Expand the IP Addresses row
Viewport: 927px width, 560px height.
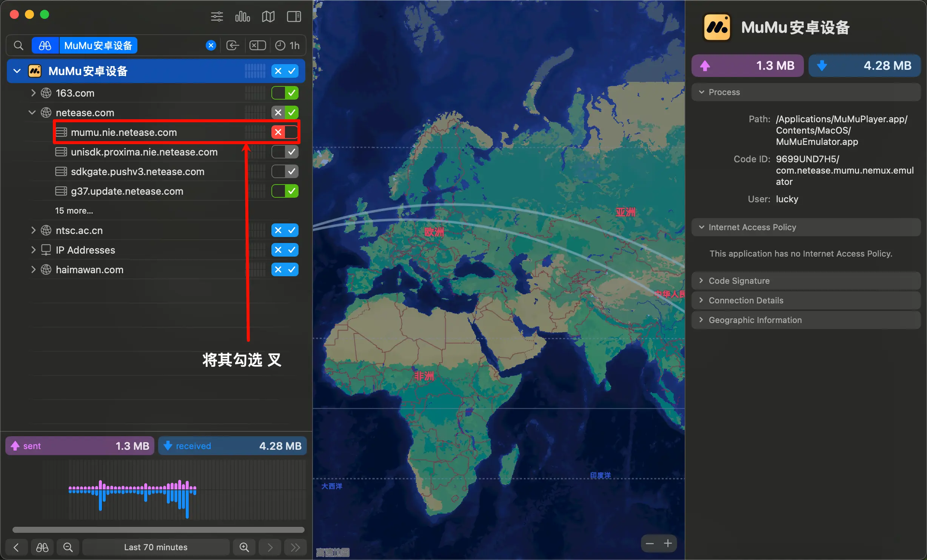[33, 250]
